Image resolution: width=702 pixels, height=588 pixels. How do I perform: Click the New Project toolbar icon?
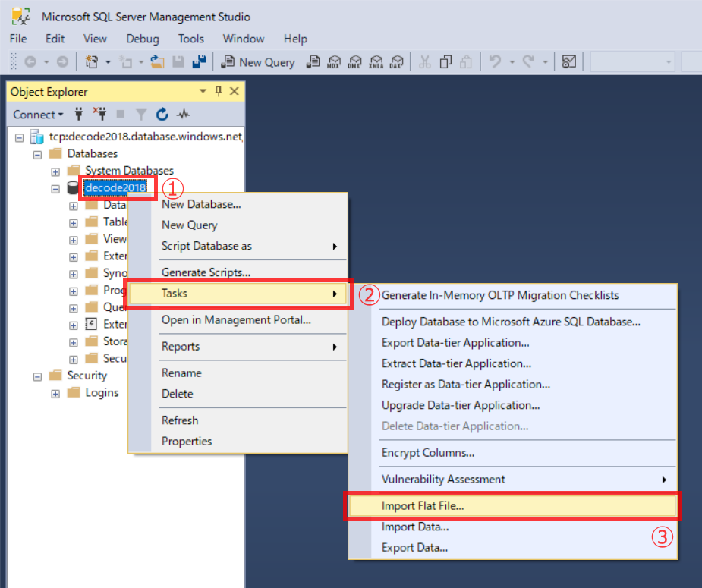click(91, 61)
